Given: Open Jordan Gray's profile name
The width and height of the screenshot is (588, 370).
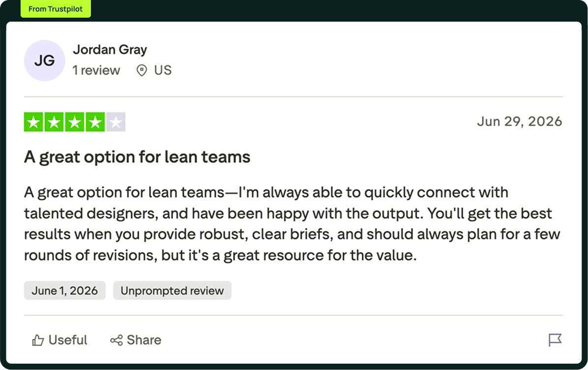Looking at the screenshot, I should tap(110, 50).
